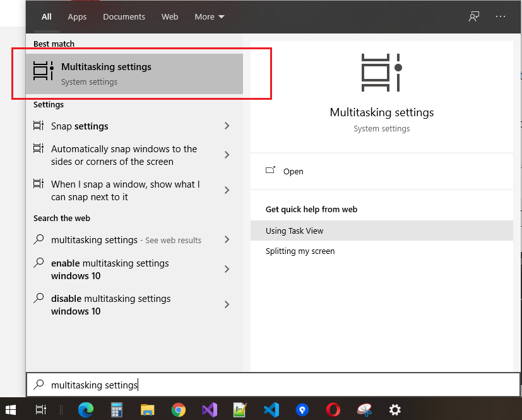Viewport: 522px width, 420px height.
Task: Click the Snap settings row icon
Action: pyautogui.click(x=39, y=126)
